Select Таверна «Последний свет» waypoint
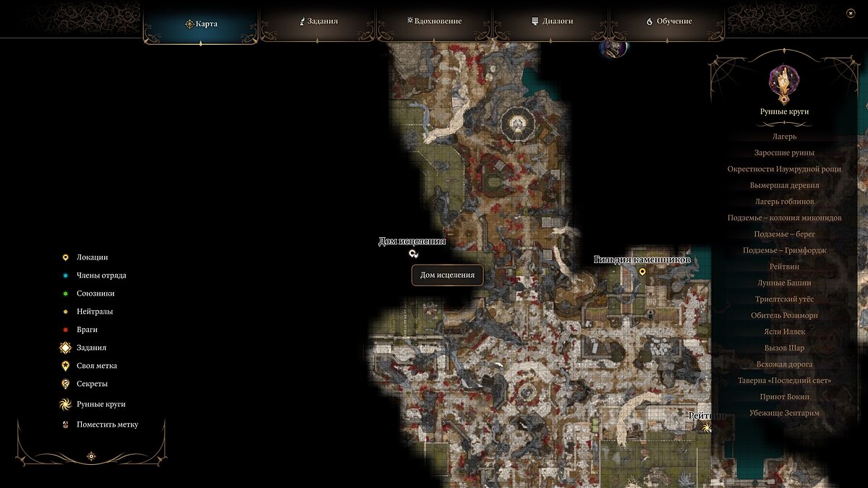Image resolution: width=868 pixels, height=488 pixels. coord(784,380)
